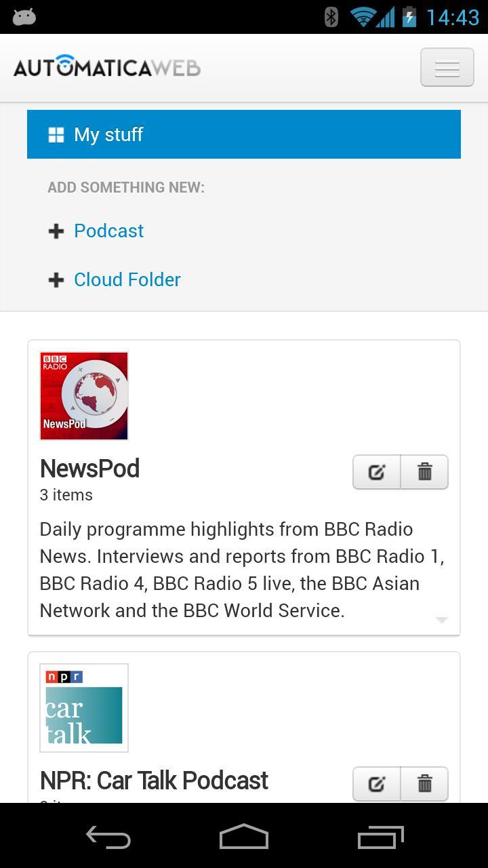Select the My stuff menu item
Viewport: 488px width, 868px height.
coord(244,134)
